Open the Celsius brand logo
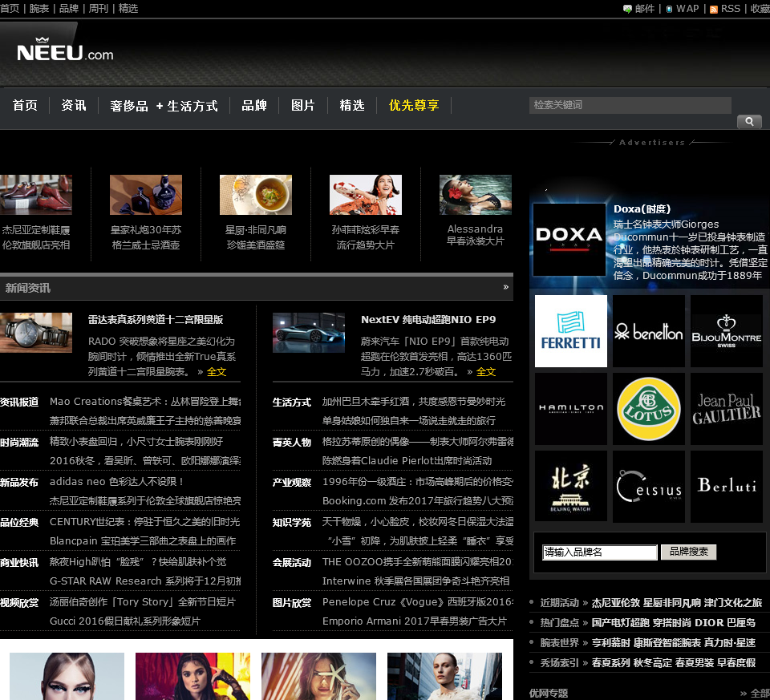The width and height of the screenshot is (770, 700). (648, 487)
